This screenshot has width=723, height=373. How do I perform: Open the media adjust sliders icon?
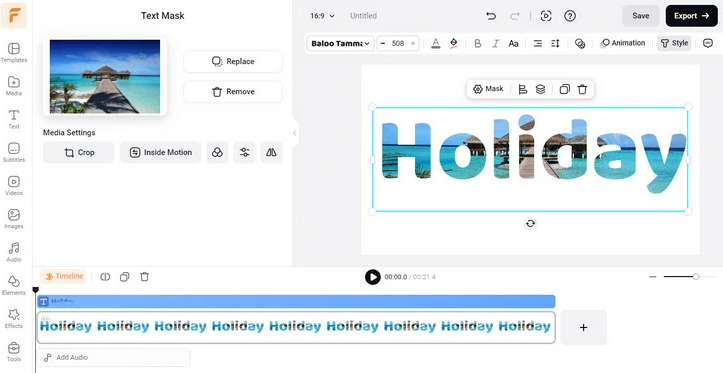tap(244, 153)
